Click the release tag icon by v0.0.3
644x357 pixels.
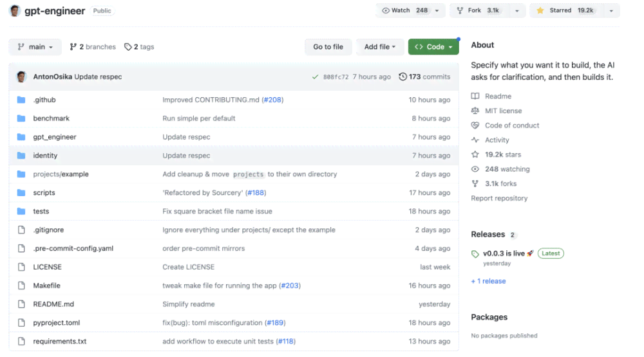pos(475,254)
